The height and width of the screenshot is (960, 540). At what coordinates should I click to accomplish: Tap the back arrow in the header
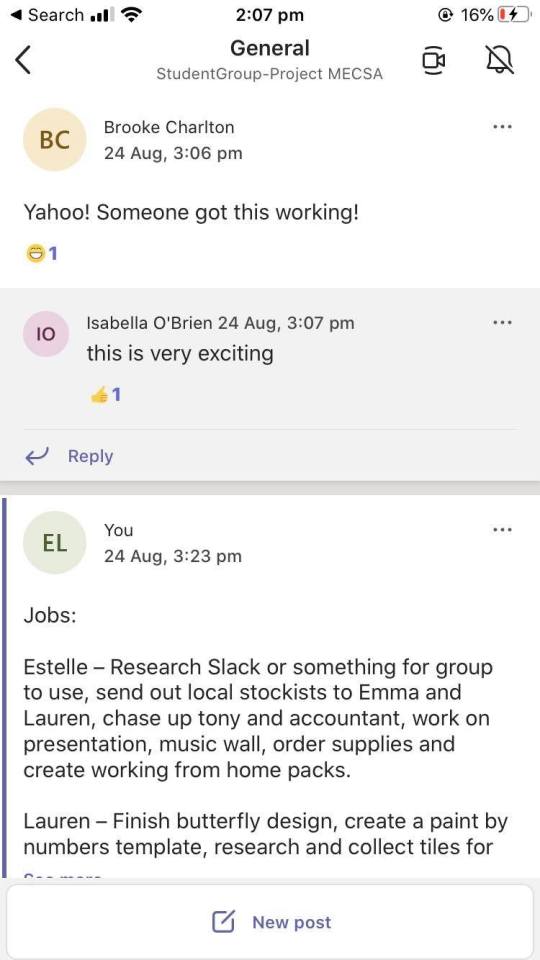pos(23,60)
